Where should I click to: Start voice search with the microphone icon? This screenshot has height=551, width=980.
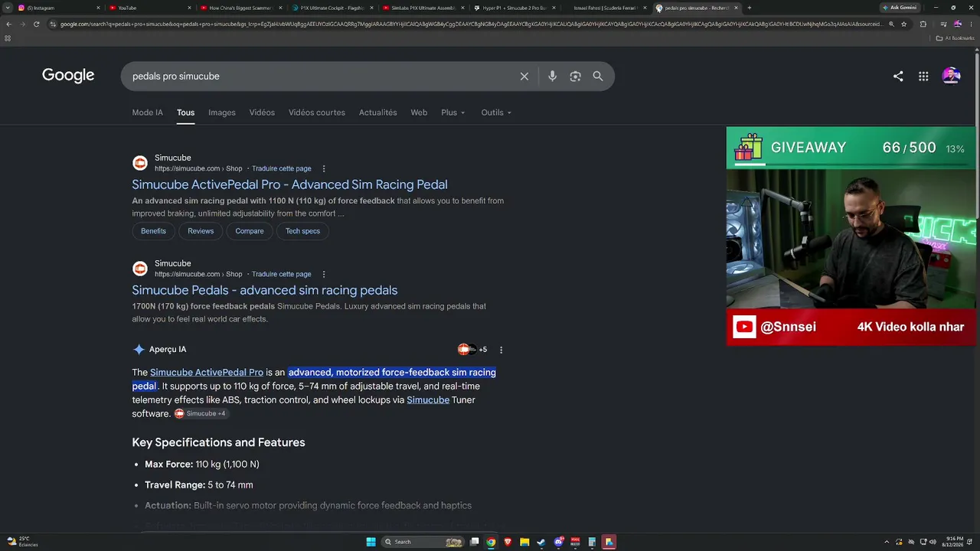[552, 77]
